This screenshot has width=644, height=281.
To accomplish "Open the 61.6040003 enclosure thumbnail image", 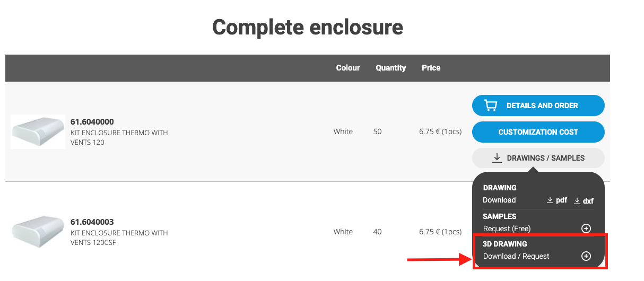I will pyautogui.click(x=38, y=232).
